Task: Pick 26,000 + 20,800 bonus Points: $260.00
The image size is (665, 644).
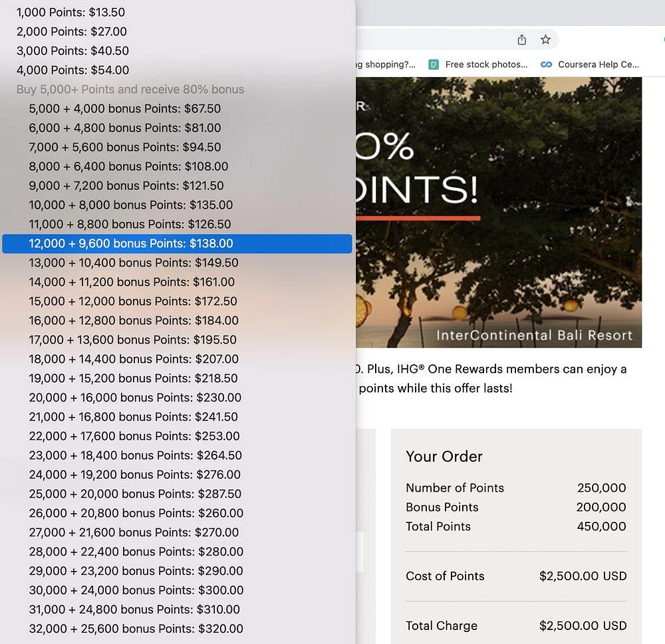Action: [178, 513]
